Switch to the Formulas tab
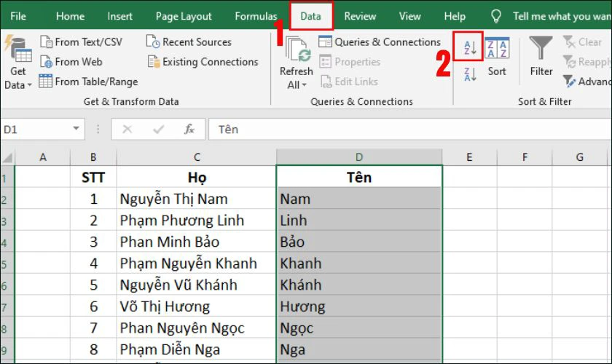 [x=256, y=17]
